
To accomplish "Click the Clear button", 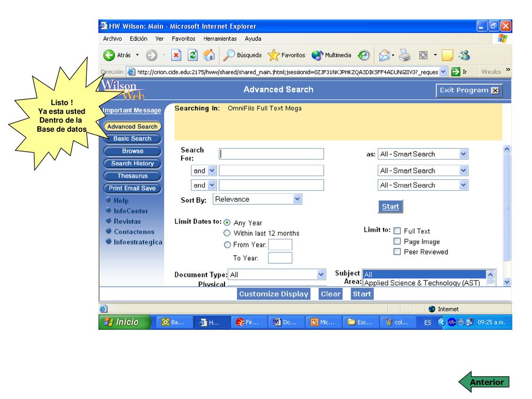I will tap(330, 294).
